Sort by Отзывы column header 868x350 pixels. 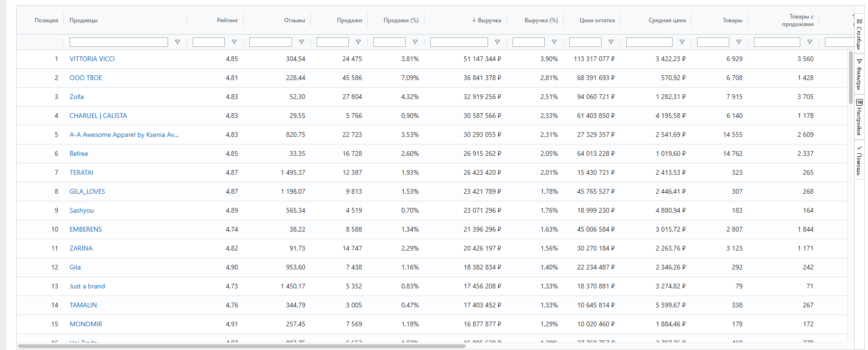pos(294,20)
